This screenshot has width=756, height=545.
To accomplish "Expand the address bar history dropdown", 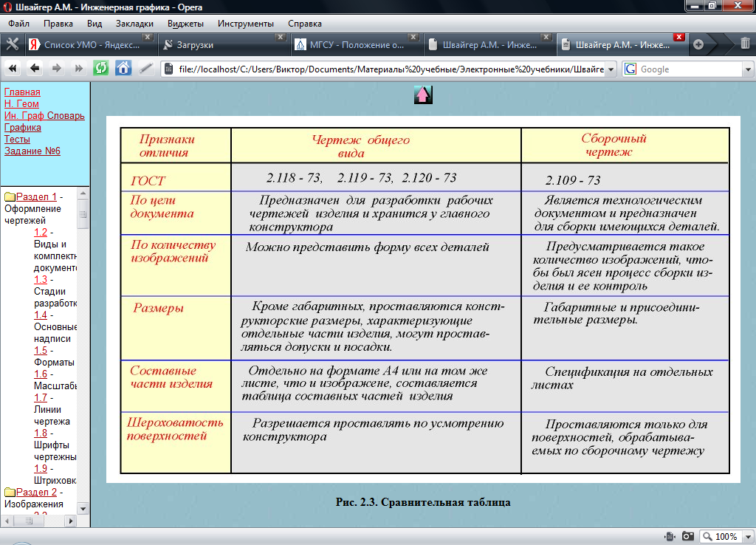I will (x=611, y=69).
